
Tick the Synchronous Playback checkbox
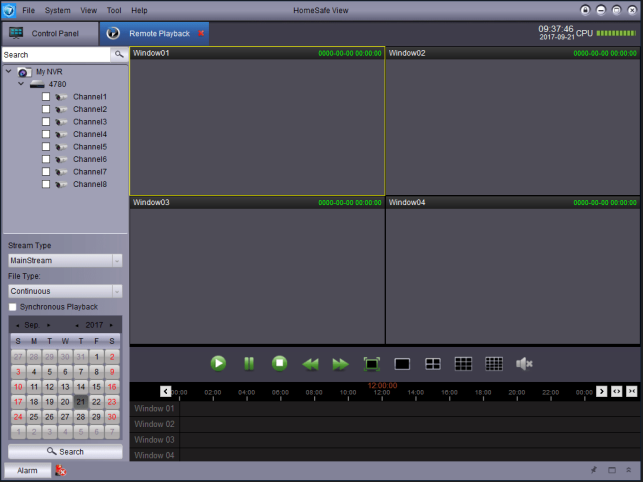[x=13, y=307]
